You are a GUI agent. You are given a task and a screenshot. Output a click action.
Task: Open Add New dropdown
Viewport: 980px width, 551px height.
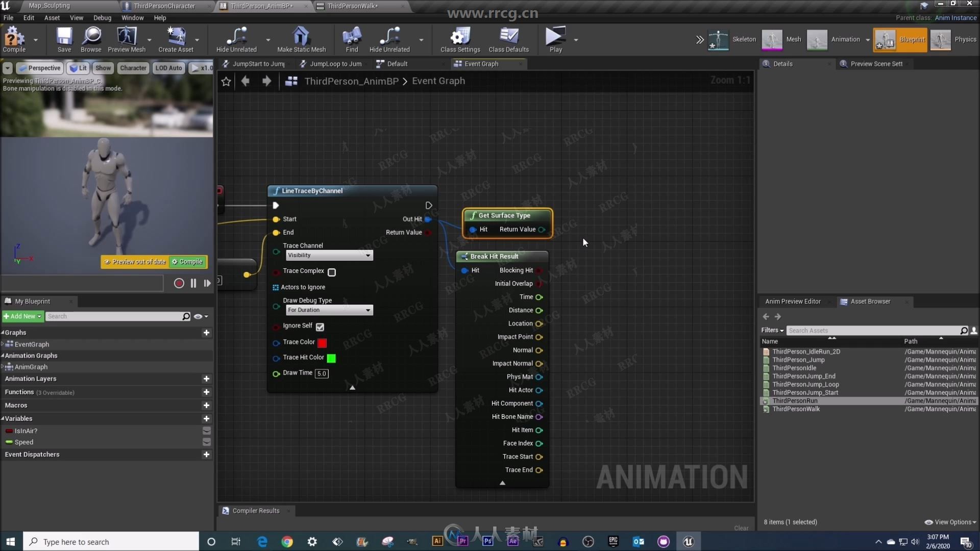(x=22, y=316)
